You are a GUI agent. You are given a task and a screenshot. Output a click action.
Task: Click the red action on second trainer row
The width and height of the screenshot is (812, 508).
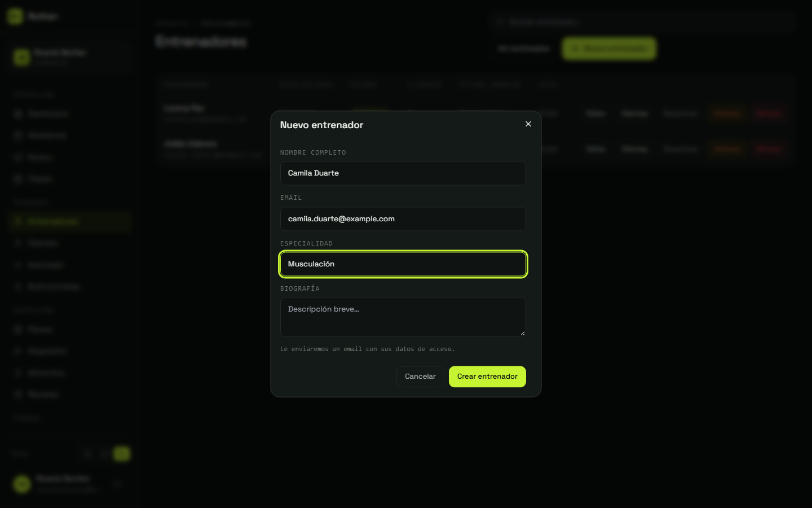tap(768, 149)
